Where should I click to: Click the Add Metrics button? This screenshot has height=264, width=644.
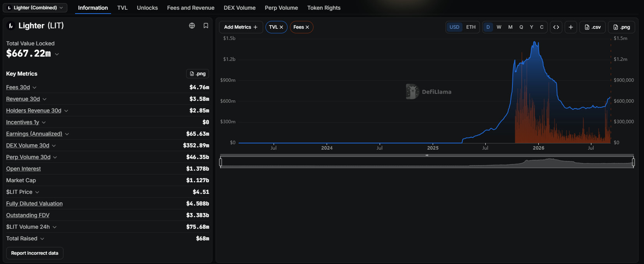click(x=241, y=27)
